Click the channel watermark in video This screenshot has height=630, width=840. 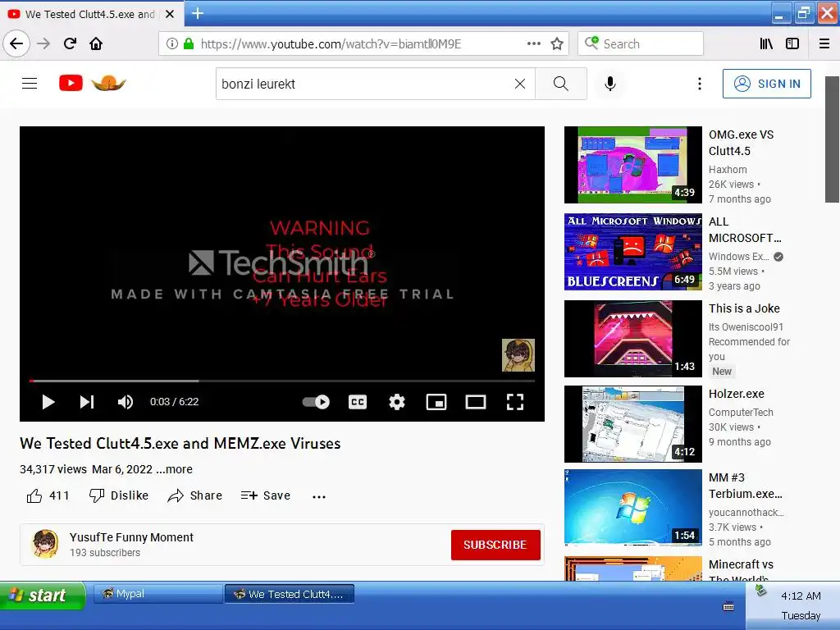[518, 355]
